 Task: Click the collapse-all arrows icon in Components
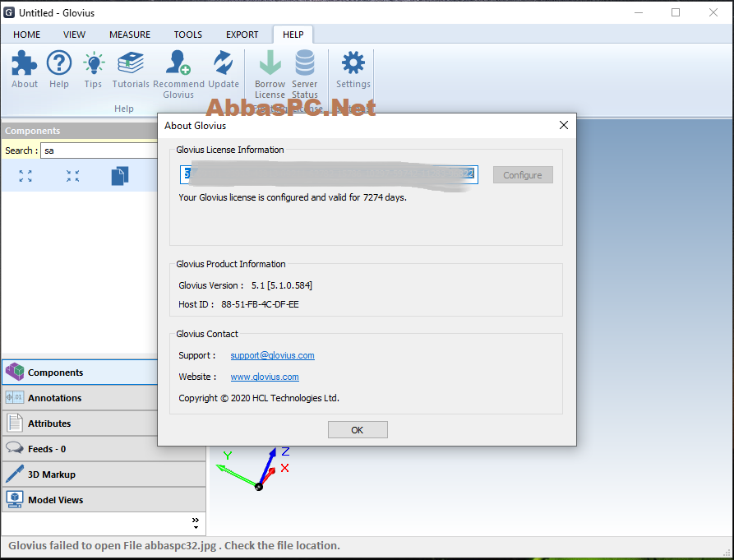click(72, 176)
